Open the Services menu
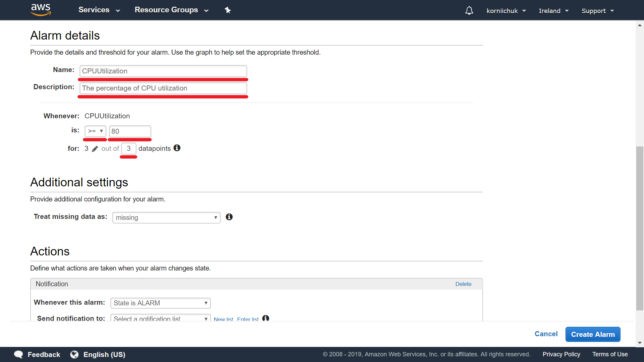 99,10
